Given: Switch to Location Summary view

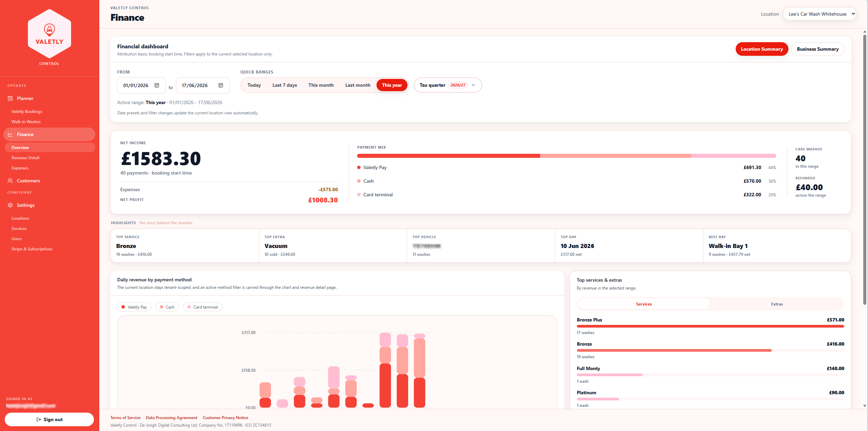Looking at the screenshot, I should (762, 49).
